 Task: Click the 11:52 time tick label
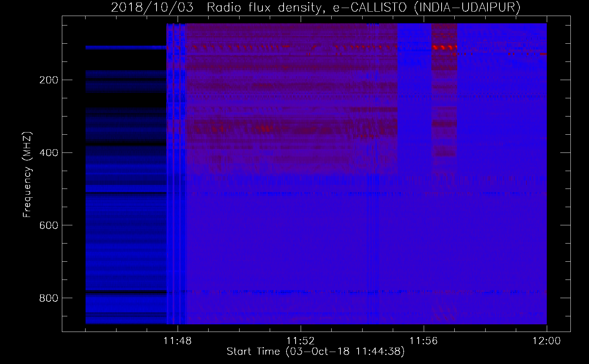point(300,341)
